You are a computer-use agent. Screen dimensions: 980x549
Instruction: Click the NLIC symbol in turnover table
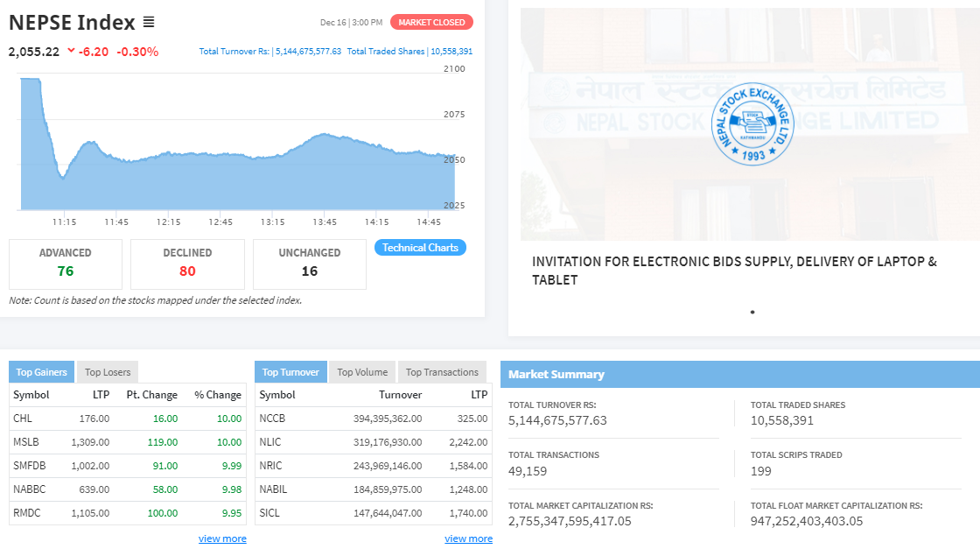[270, 442]
